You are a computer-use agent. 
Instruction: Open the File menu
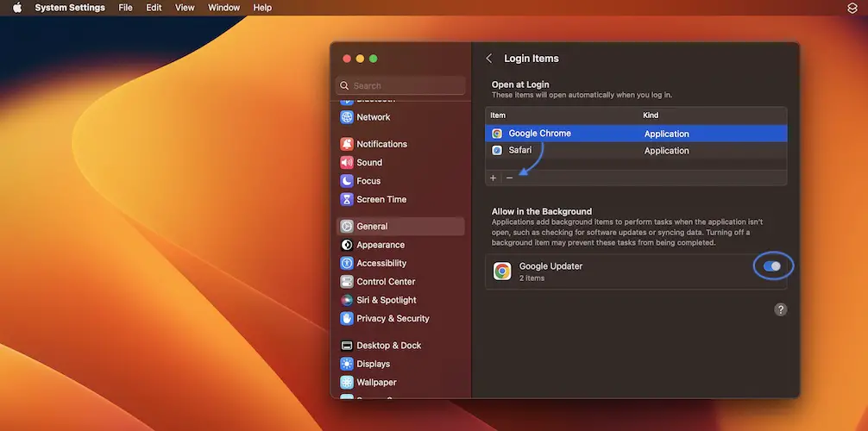(x=126, y=8)
